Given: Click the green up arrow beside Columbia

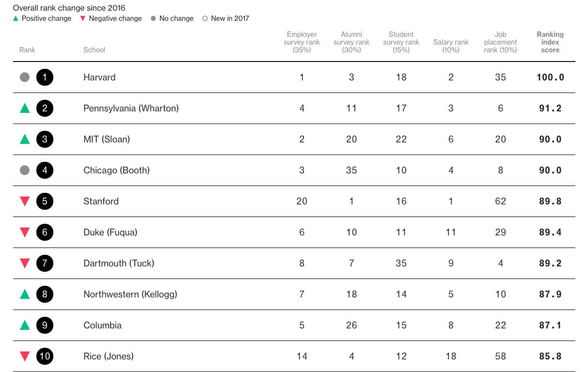Looking at the screenshot, I should 25,325.
